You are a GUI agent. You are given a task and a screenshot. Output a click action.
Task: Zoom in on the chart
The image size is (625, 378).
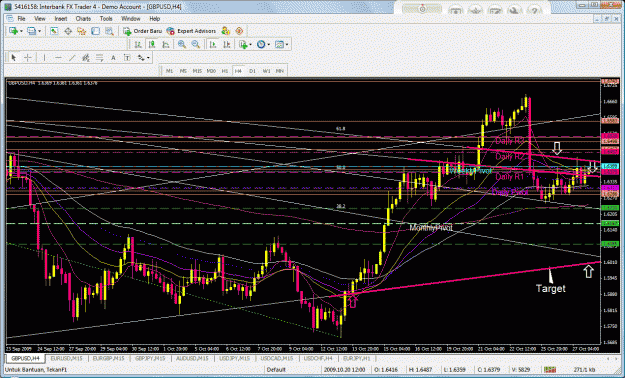click(182, 45)
